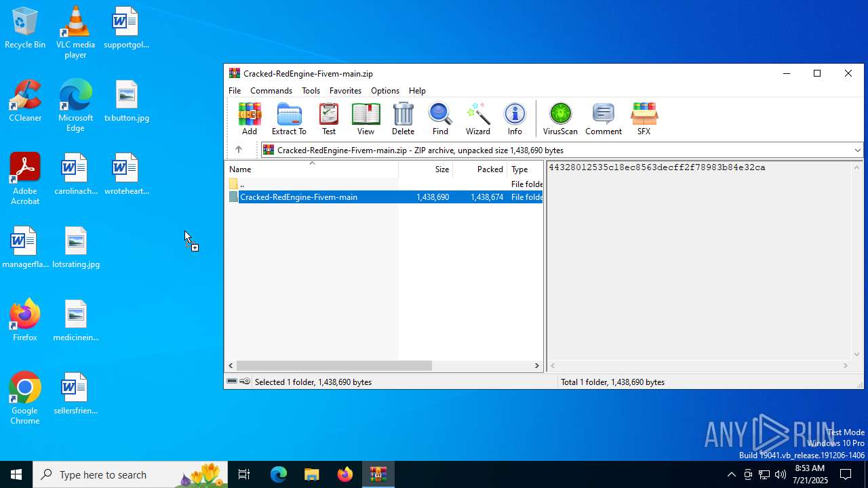Start the VirusScan tool
Screen dimensions: 868x488
click(x=560, y=119)
